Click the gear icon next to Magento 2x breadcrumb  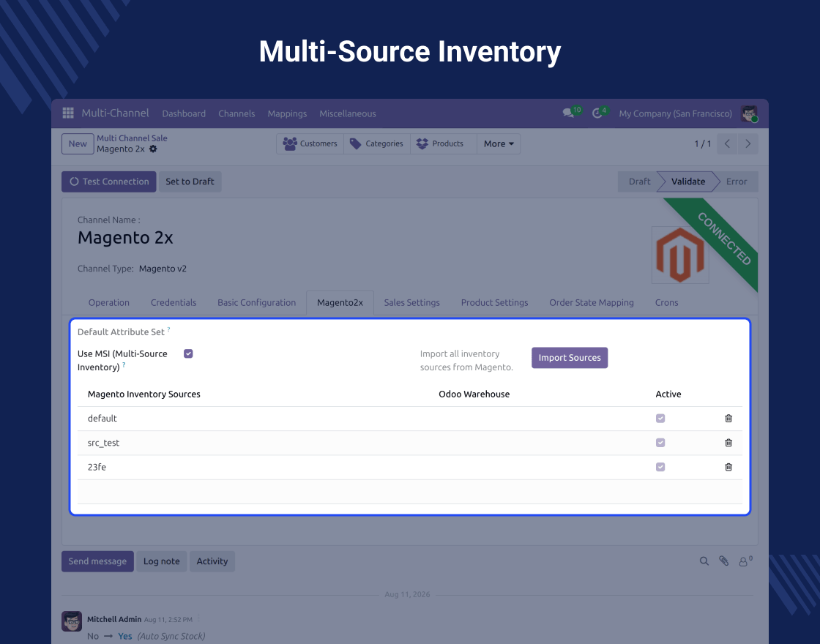[x=153, y=149]
